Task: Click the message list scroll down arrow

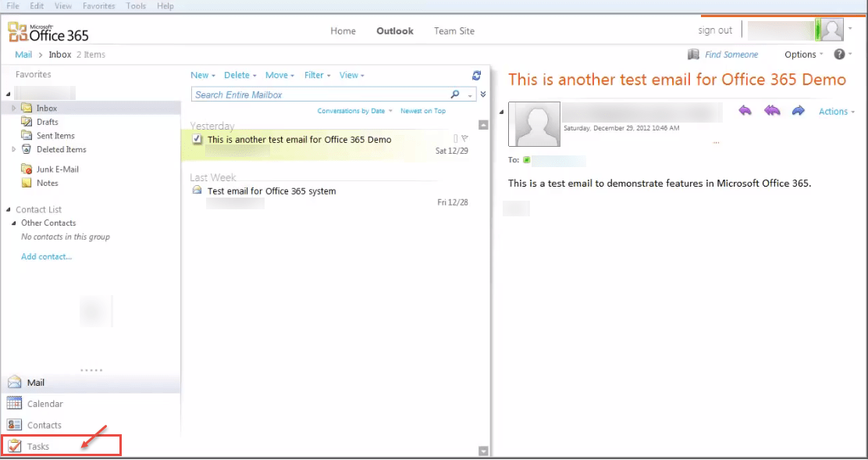Action: tap(483, 451)
